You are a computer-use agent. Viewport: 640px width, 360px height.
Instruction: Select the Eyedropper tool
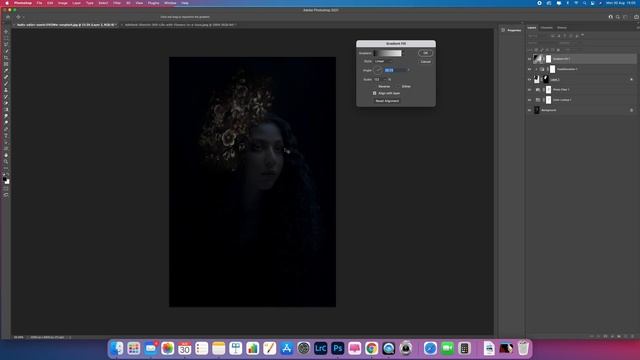[6, 71]
